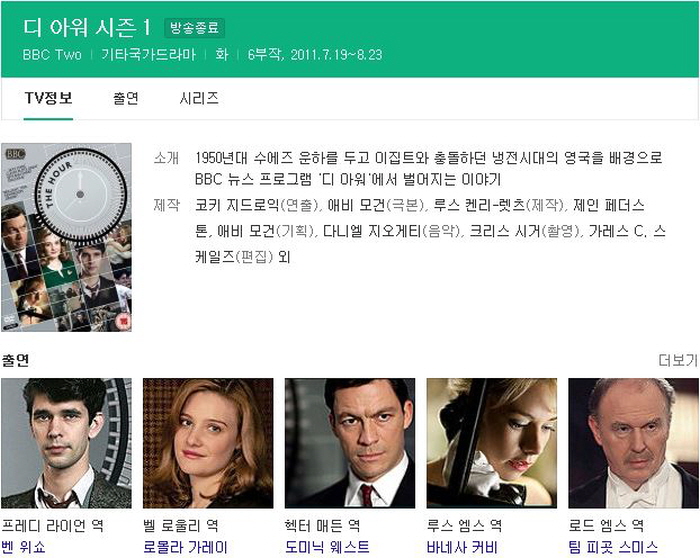Open 팀 피곳 스미스 actor link
The height and width of the screenshot is (558, 700).
tap(613, 547)
